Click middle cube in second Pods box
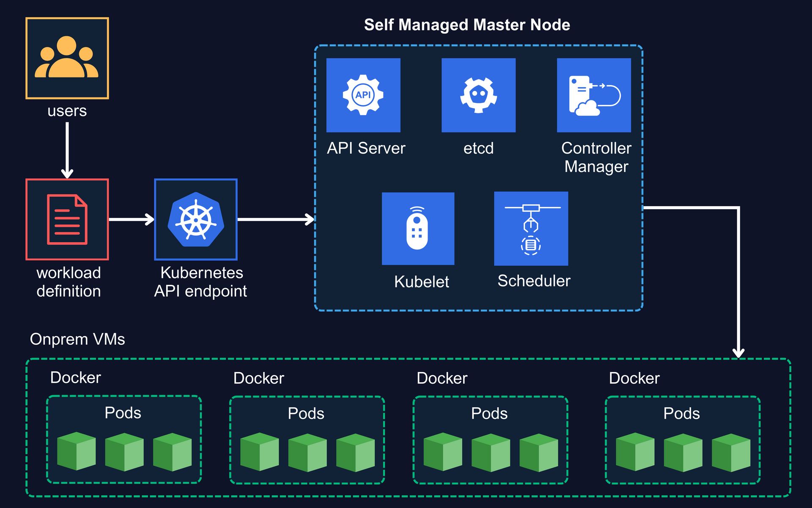The width and height of the screenshot is (812, 508). 307,452
